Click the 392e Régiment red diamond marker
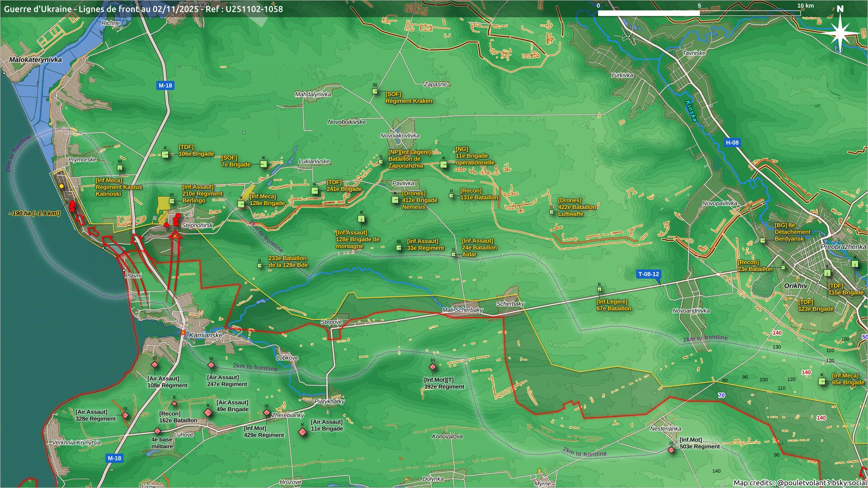This screenshot has width=868, height=488. (x=433, y=367)
